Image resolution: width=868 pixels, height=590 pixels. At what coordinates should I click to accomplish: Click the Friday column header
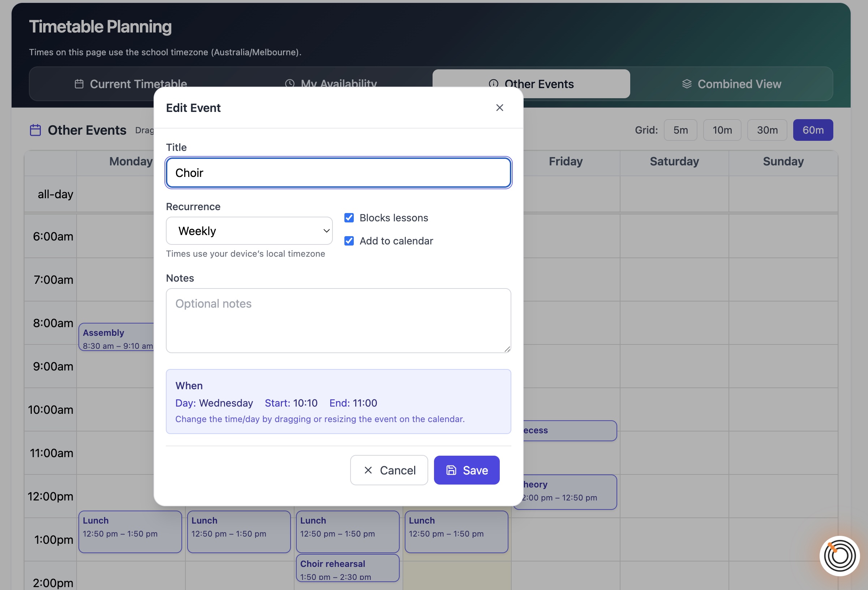tap(566, 161)
